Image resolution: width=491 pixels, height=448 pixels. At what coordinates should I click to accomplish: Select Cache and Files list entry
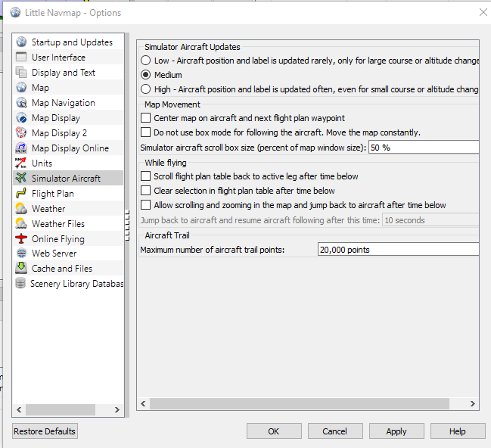point(69,268)
